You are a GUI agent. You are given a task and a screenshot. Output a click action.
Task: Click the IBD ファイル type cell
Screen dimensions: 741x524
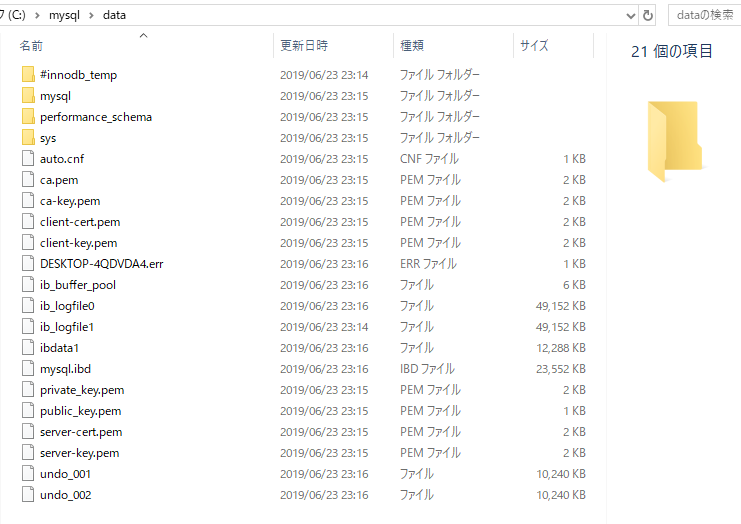(x=427, y=369)
